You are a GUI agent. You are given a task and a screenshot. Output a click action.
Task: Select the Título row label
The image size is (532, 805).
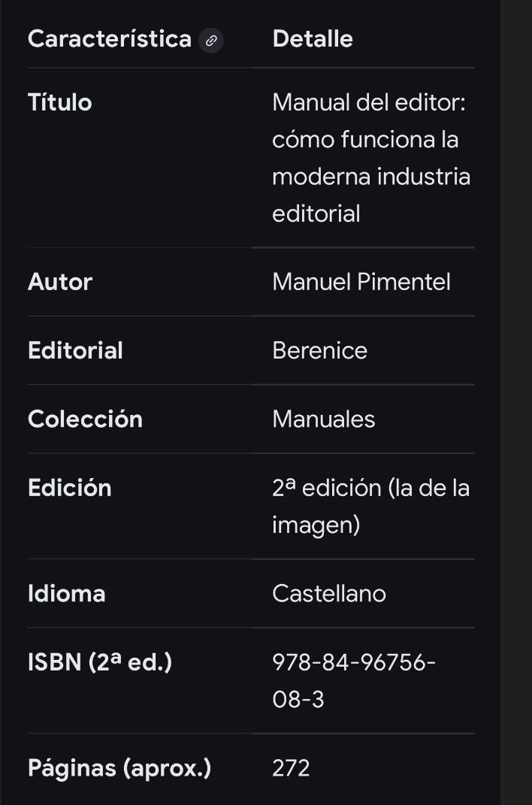[60, 102]
